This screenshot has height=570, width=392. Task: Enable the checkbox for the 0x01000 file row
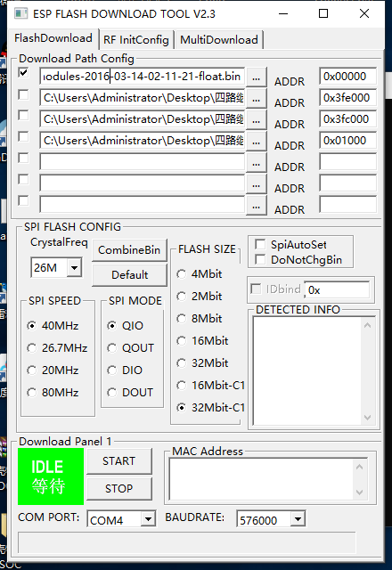tap(23, 136)
